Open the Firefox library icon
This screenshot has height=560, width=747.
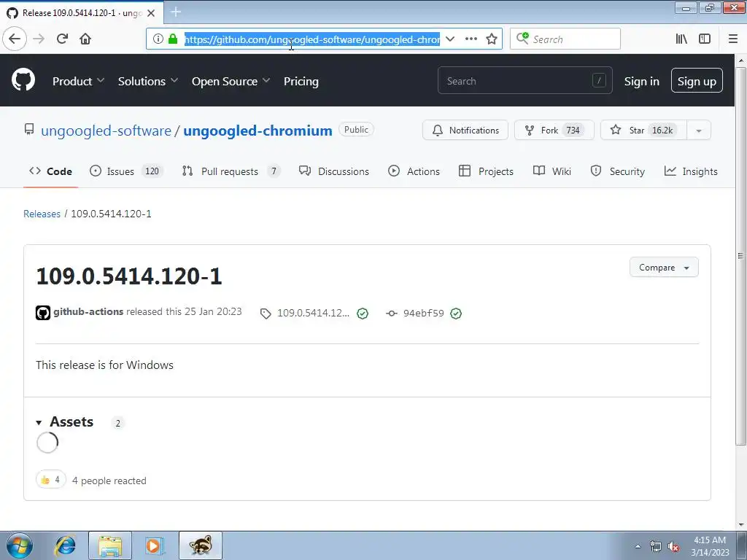(681, 39)
